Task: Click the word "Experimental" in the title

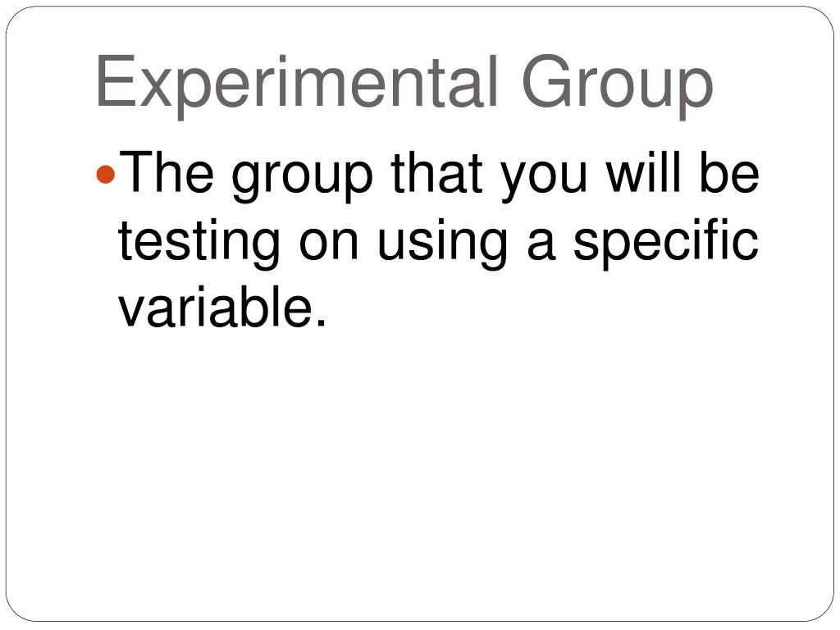Action: click(298, 85)
